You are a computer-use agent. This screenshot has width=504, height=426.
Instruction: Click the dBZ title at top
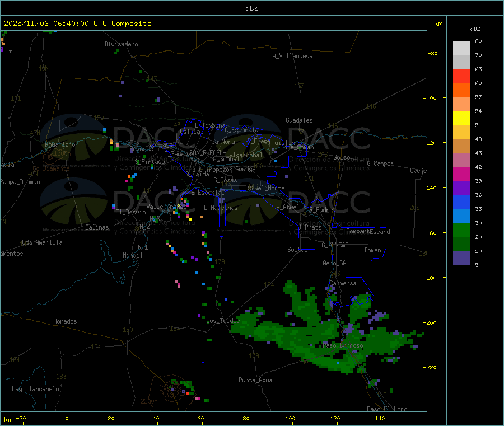point(251,8)
